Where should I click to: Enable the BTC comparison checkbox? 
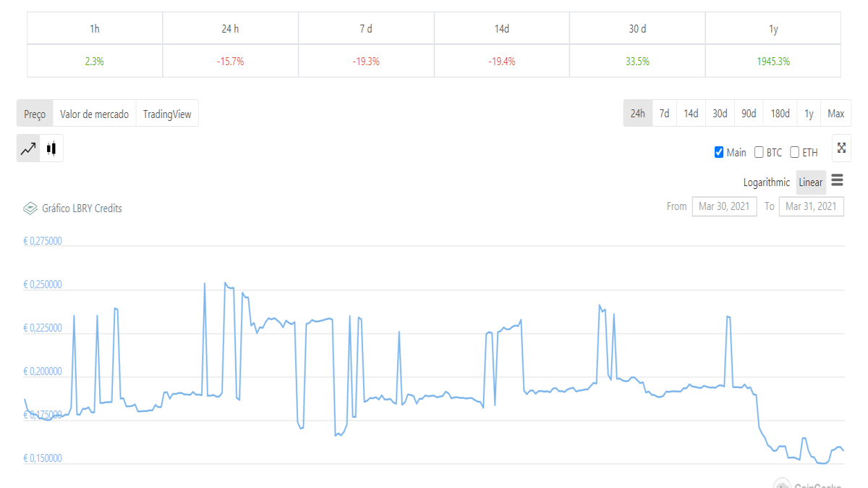tap(759, 152)
